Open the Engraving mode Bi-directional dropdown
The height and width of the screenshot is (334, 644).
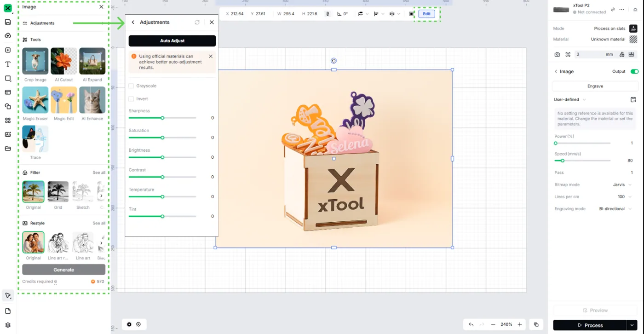[x=615, y=208]
